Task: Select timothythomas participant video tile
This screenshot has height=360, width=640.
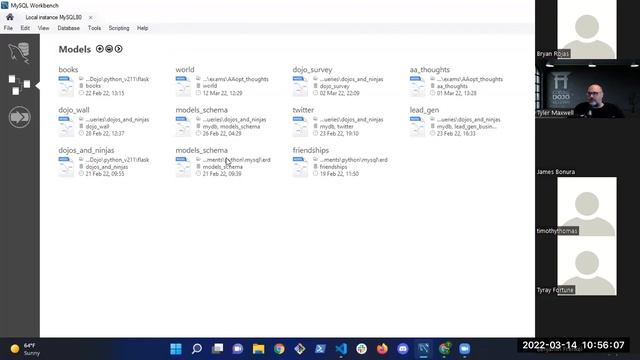Action: (x=587, y=207)
